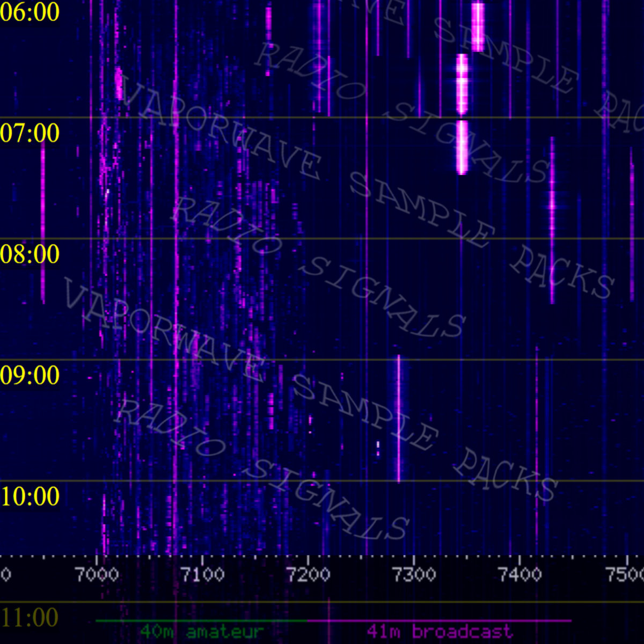The width and height of the screenshot is (644, 644).
Task: Click the 08:00 time label
Action: tap(30, 254)
